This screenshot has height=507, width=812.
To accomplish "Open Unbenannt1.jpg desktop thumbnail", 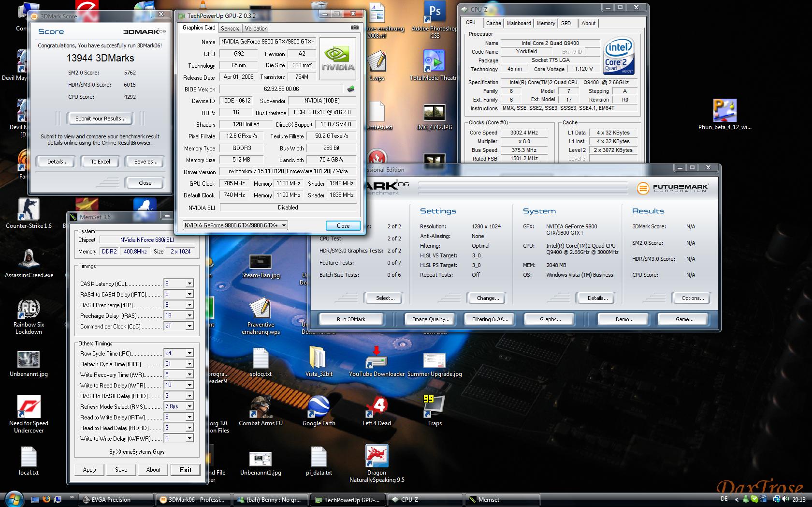I will pos(261,463).
